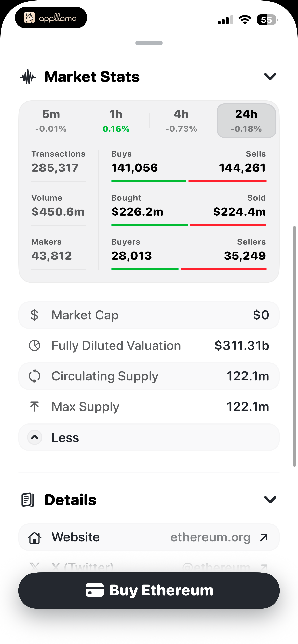Tap the dollar sign Market Cap icon

(x=34, y=315)
